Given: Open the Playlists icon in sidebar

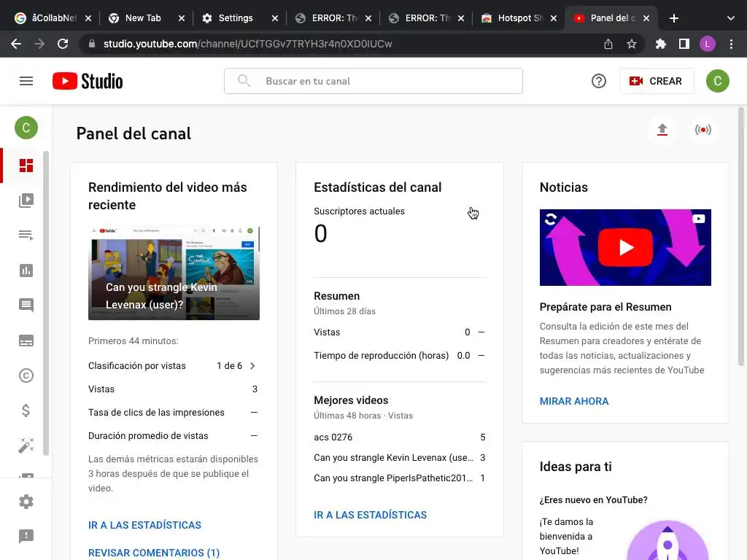Looking at the screenshot, I should pos(26,236).
